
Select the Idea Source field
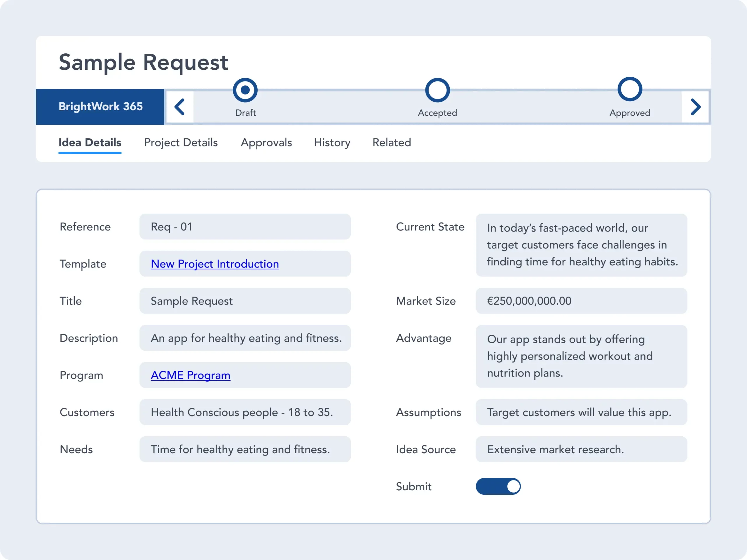coord(581,450)
